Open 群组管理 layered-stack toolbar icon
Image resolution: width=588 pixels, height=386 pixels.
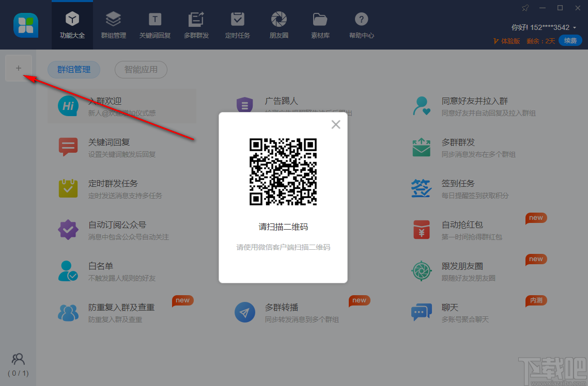point(113,19)
